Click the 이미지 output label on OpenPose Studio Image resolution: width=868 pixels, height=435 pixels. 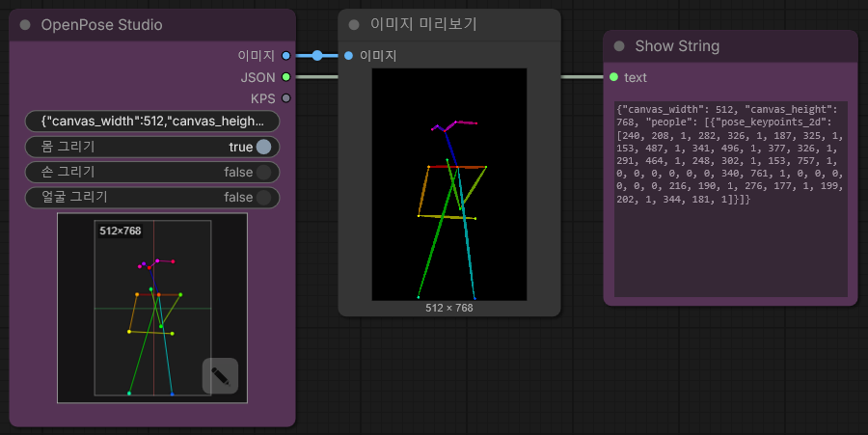click(257, 55)
